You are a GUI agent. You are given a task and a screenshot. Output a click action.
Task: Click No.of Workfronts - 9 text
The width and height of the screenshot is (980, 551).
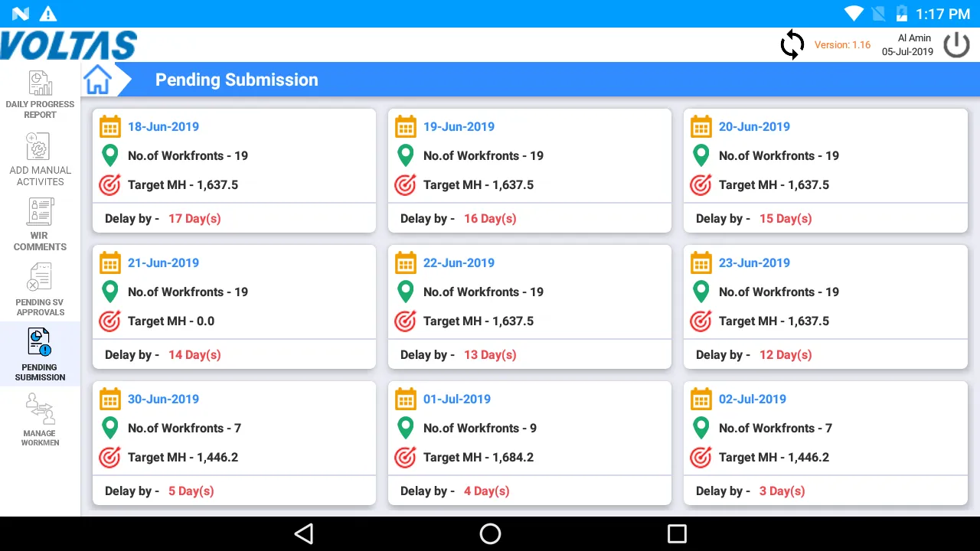[x=480, y=429]
